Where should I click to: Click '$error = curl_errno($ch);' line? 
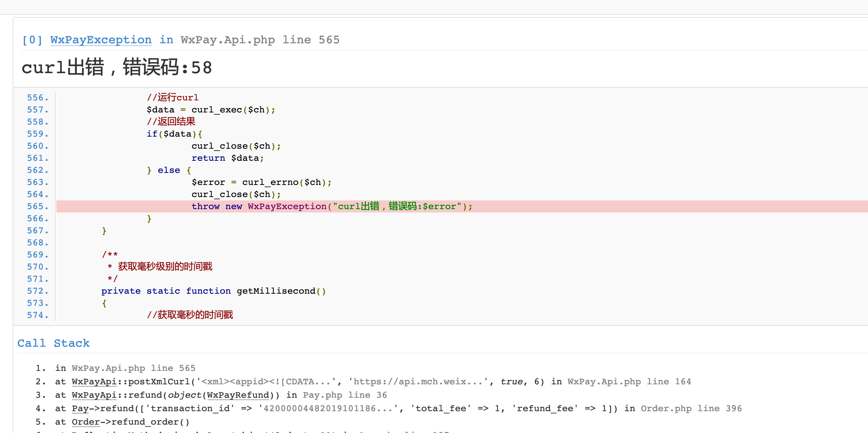coord(262,183)
